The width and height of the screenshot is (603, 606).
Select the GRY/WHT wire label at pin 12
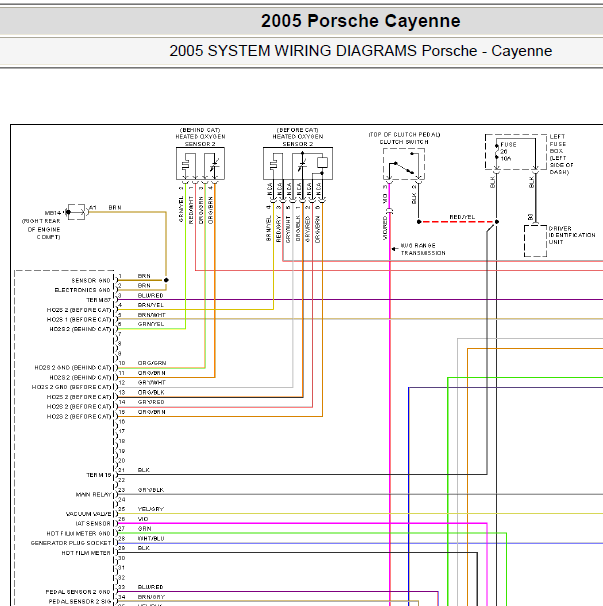pos(152,382)
